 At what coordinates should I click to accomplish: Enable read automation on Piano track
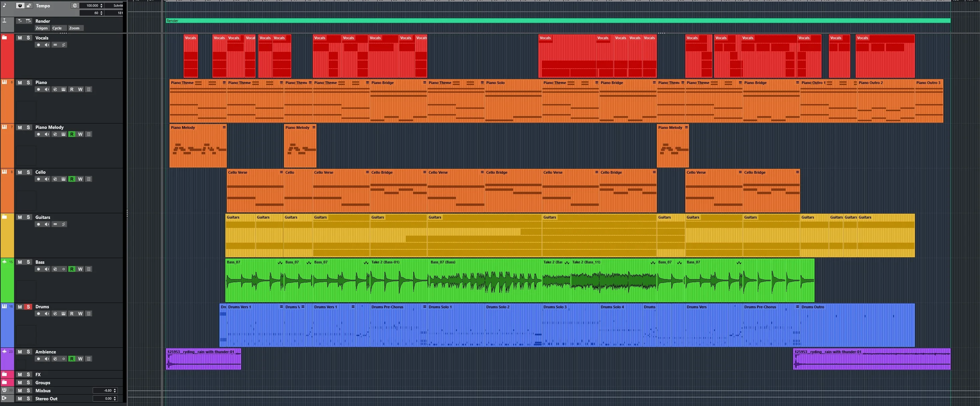72,89
